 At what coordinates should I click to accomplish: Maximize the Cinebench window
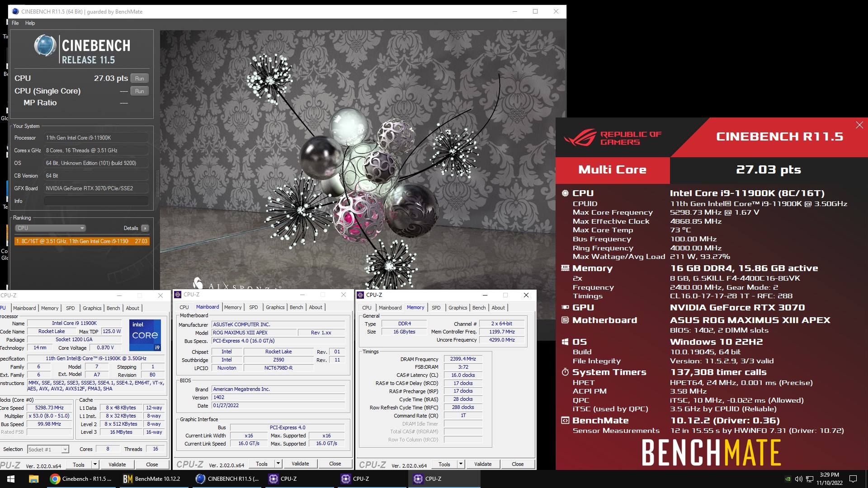click(x=535, y=12)
